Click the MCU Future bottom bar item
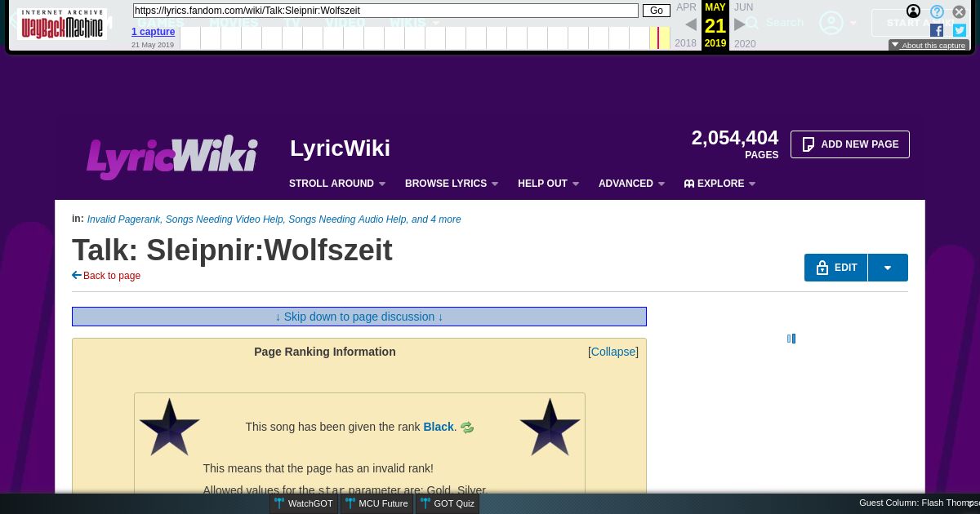Viewport: 980px width, 514px height. coord(376,503)
